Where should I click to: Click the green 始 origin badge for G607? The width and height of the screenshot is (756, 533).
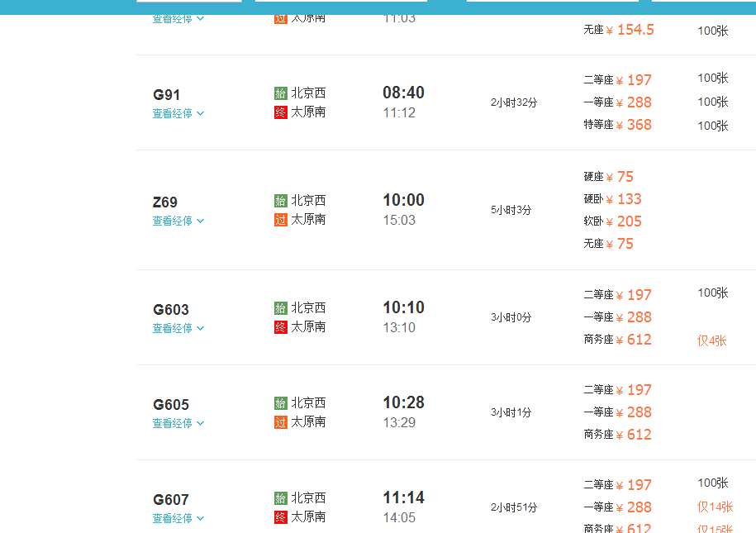point(281,498)
